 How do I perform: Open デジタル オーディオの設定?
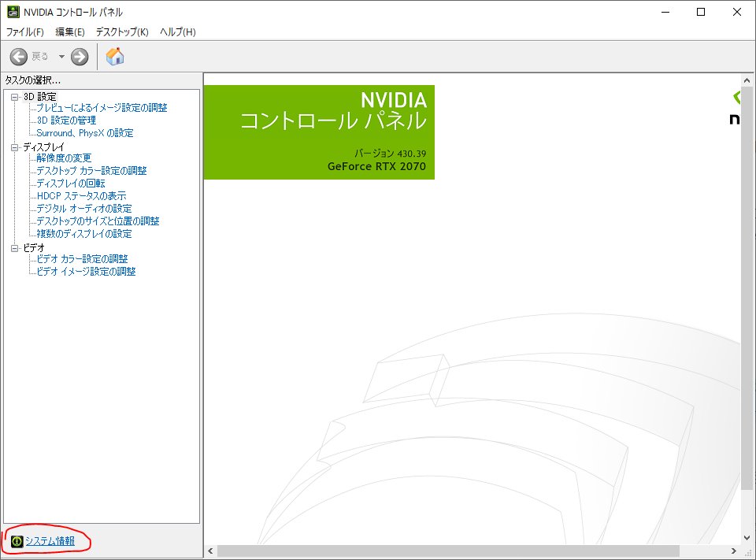click(x=84, y=208)
